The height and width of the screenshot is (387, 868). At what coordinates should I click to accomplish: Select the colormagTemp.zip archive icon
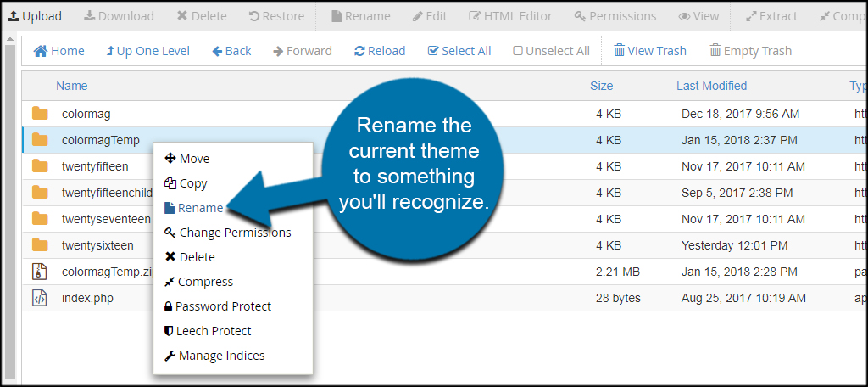click(40, 272)
